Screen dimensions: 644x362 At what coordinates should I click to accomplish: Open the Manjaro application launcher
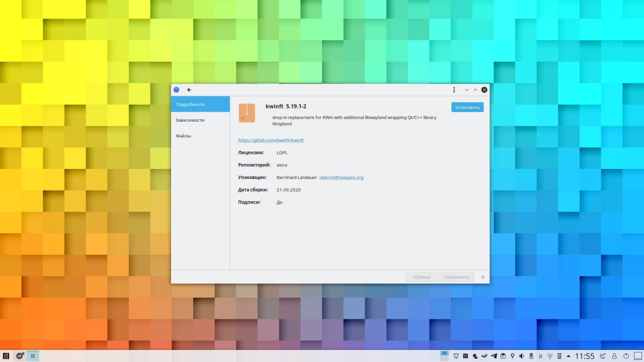pos(7,356)
